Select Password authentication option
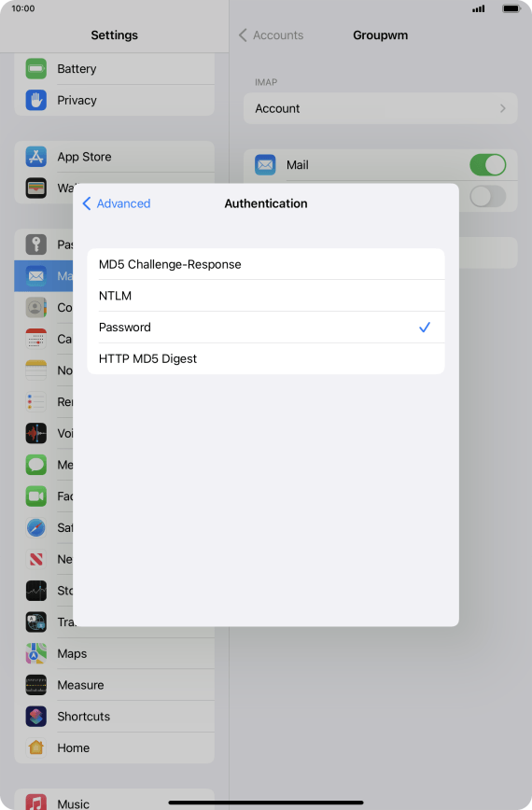This screenshot has width=532, height=810. [x=266, y=327]
